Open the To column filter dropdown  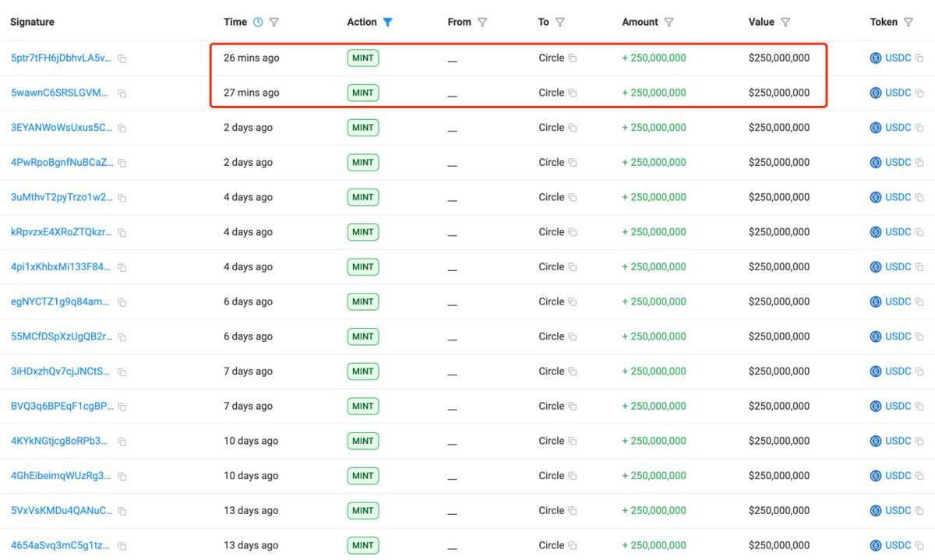(560, 22)
